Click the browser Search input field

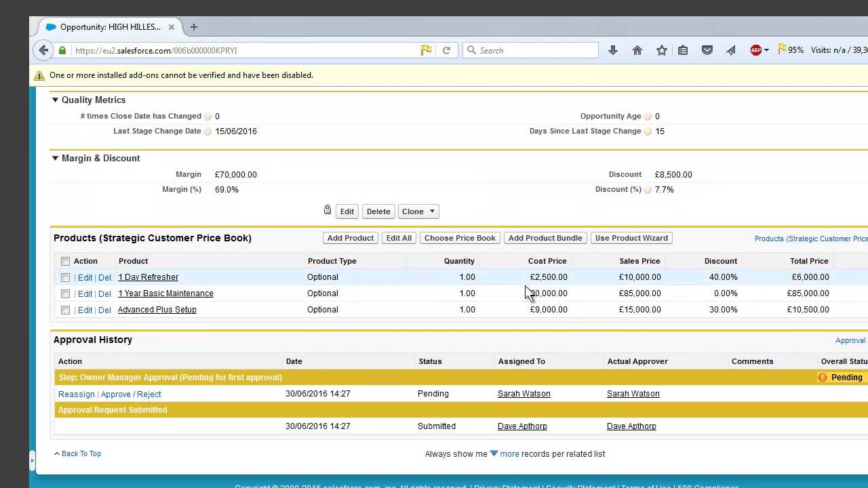[x=530, y=50]
